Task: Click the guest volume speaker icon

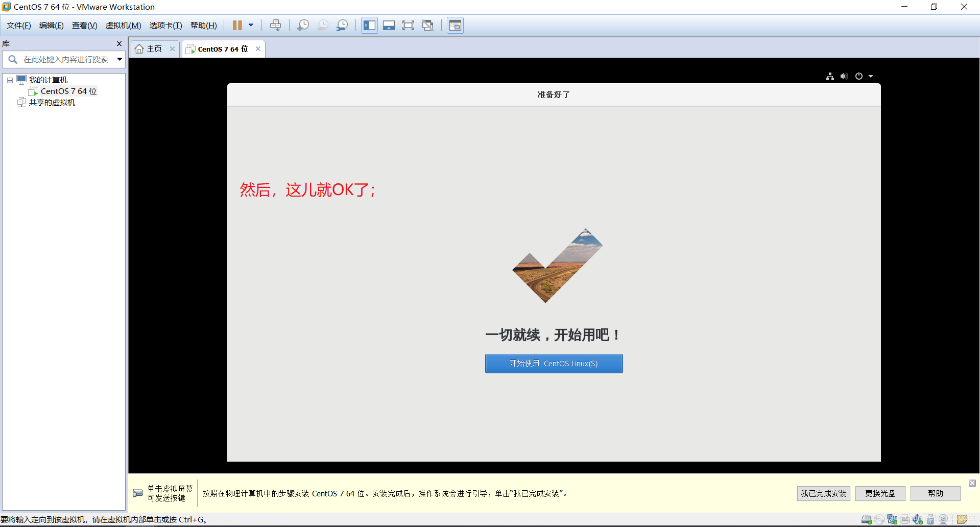Action: tap(844, 76)
